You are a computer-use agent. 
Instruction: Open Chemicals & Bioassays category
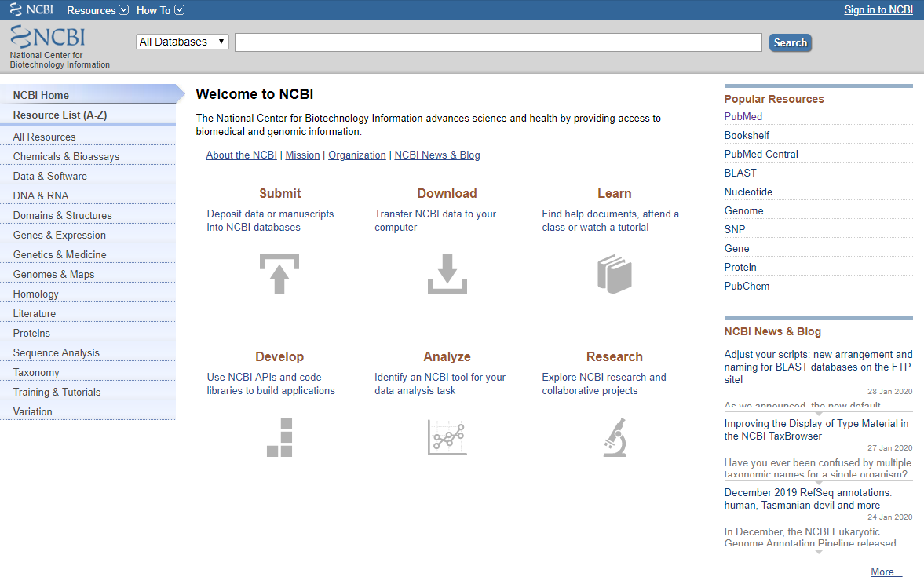coord(88,156)
